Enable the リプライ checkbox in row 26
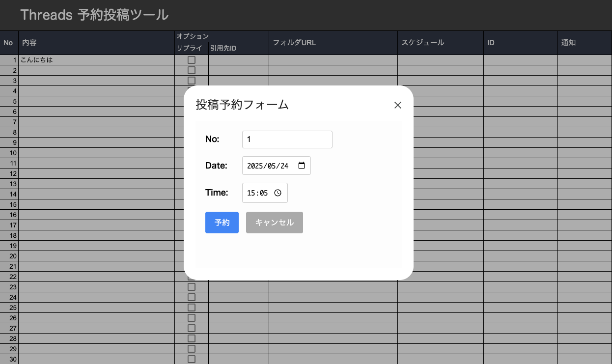Image resolution: width=612 pixels, height=364 pixels. click(x=192, y=318)
